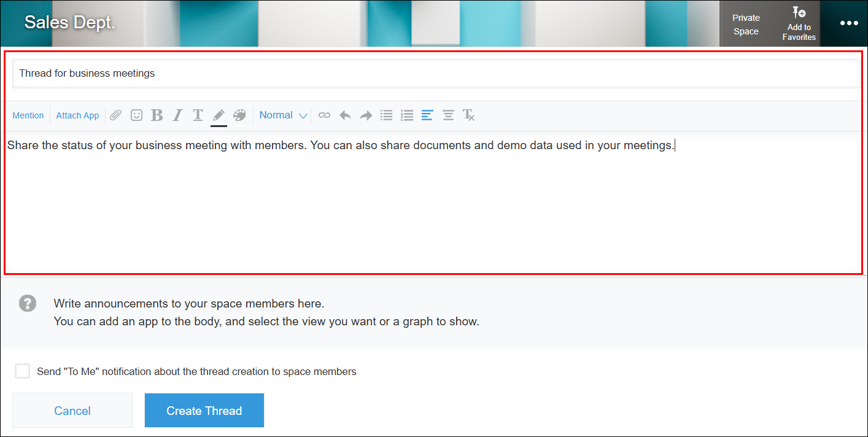Insert a numbered list
868x437 pixels.
tap(406, 115)
